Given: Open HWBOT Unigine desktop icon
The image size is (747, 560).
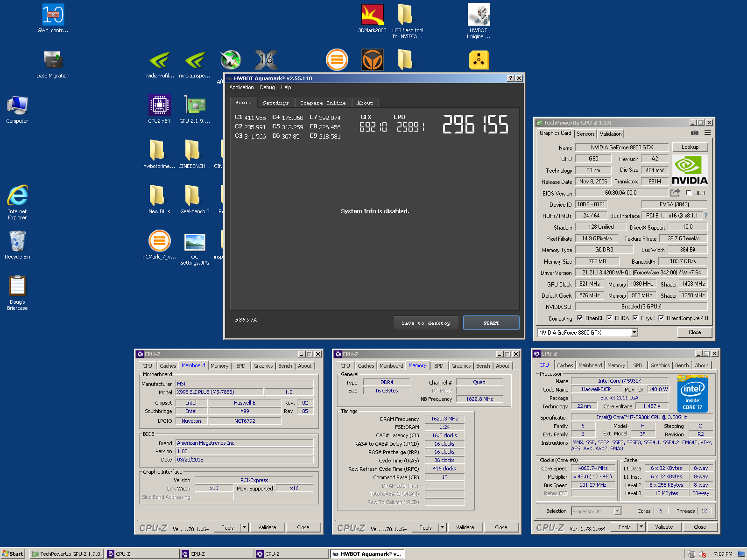Looking at the screenshot, I should point(479,21).
